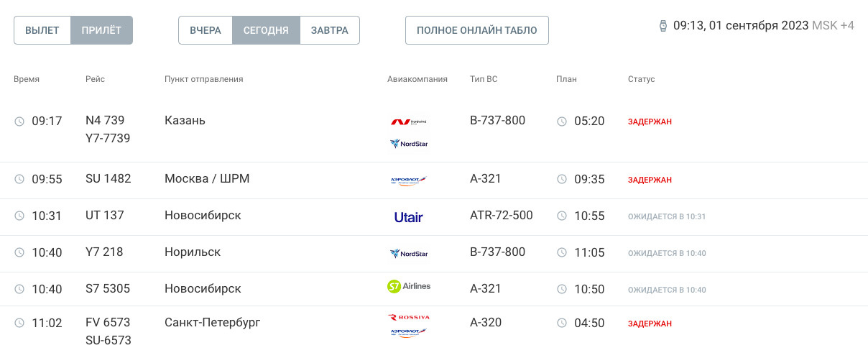Switch to ВЫЛЕТ departures toggle
868x353 pixels.
(x=42, y=30)
